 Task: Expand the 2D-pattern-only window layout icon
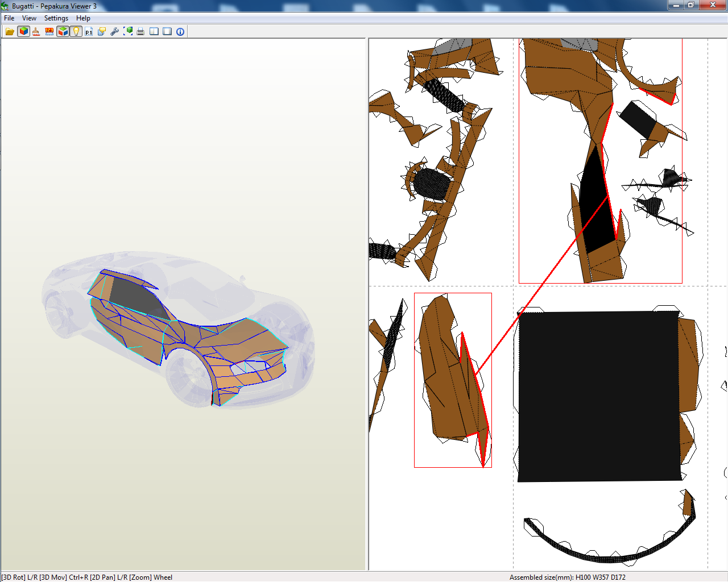[166, 31]
